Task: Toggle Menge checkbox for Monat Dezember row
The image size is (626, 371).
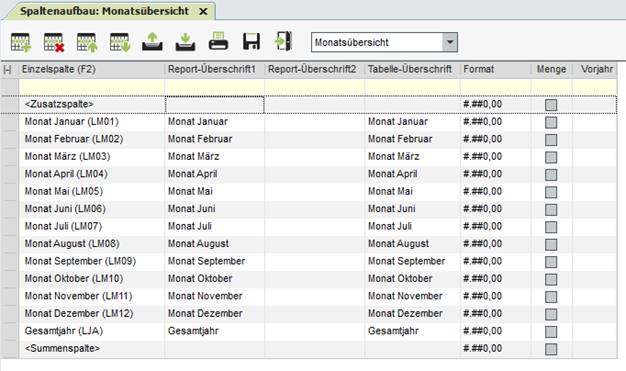Action: coord(551,314)
